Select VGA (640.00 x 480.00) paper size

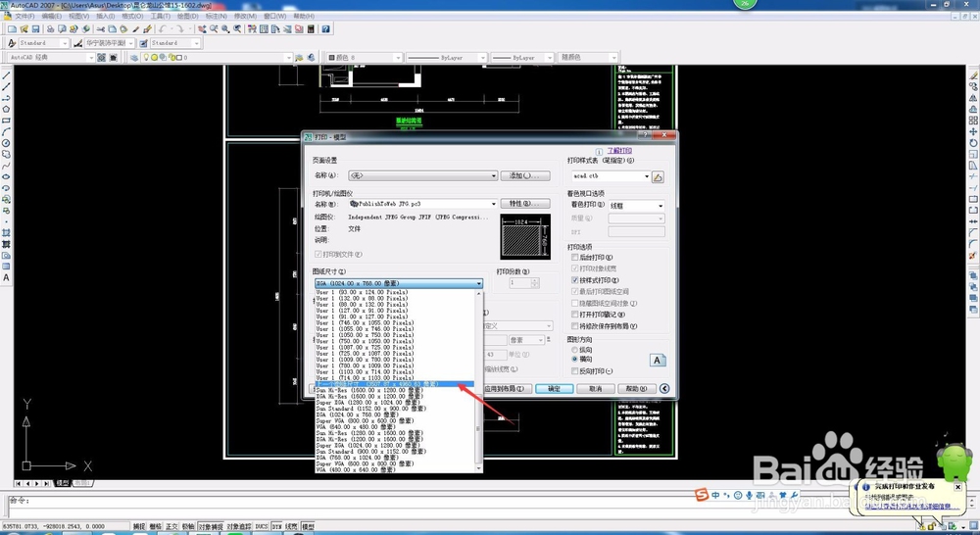coord(357,427)
